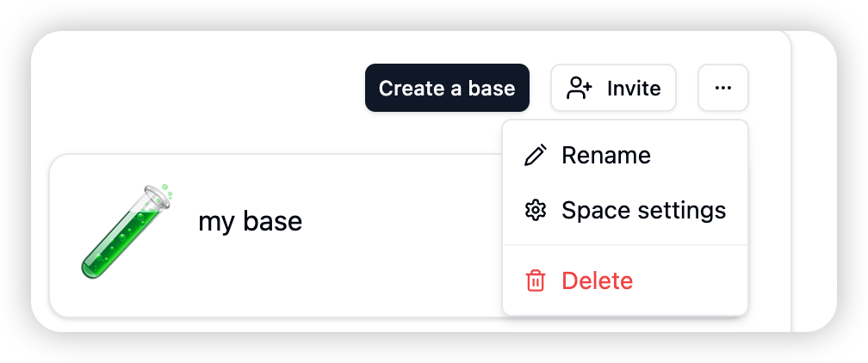Click the dark Create a base label

point(447,88)
